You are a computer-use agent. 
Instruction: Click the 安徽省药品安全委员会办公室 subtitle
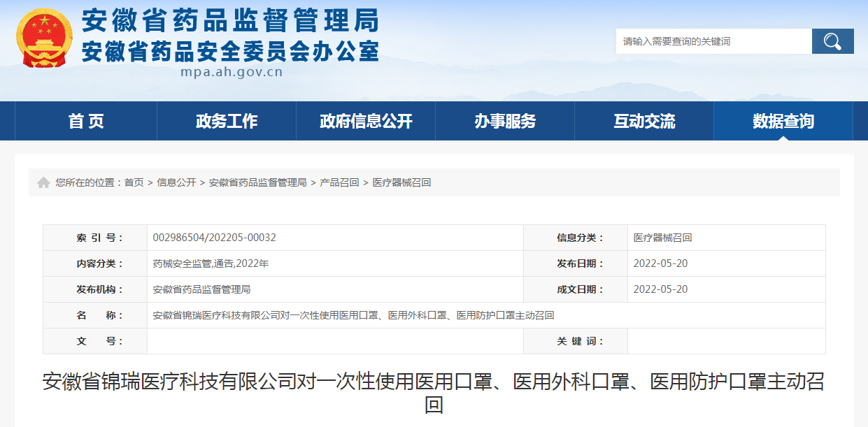[x=231, y=51]
